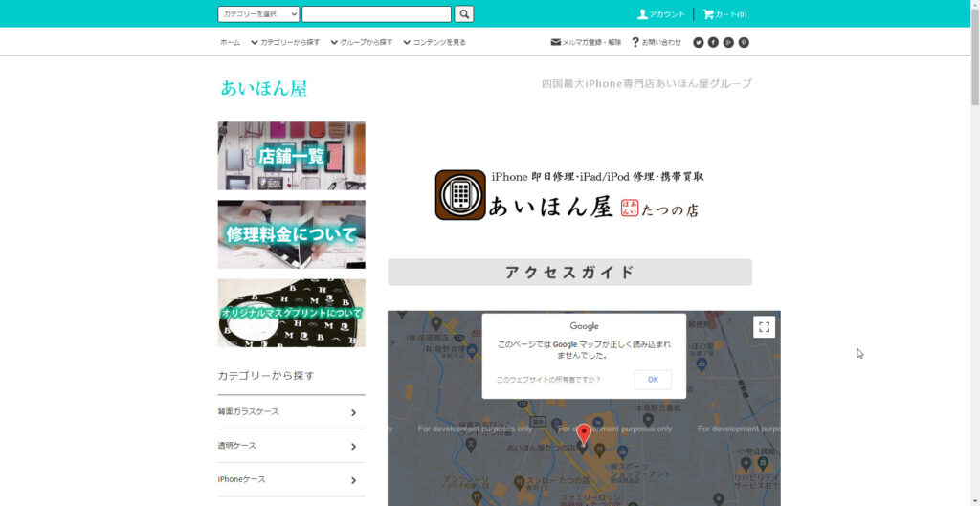Click あいほん屋たつの店 label on map
Screen dimensions: 980x506
[542, 449]
